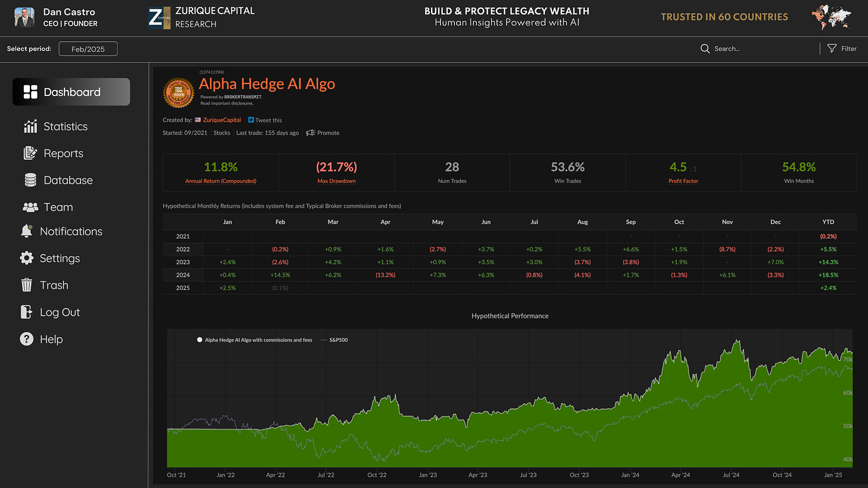Click the world map icon
Viewport: 868px width, 488px height.
[831, 17]
